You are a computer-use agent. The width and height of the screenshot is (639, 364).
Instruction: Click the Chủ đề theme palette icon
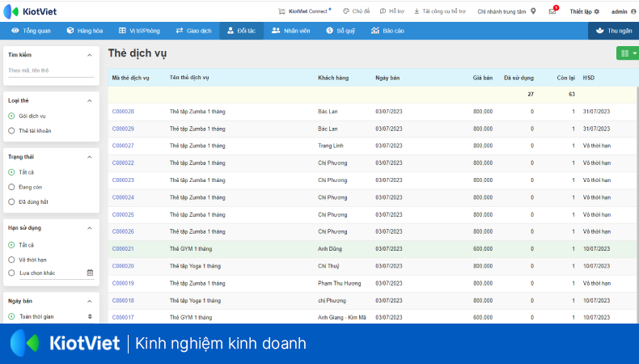[346, 11]
